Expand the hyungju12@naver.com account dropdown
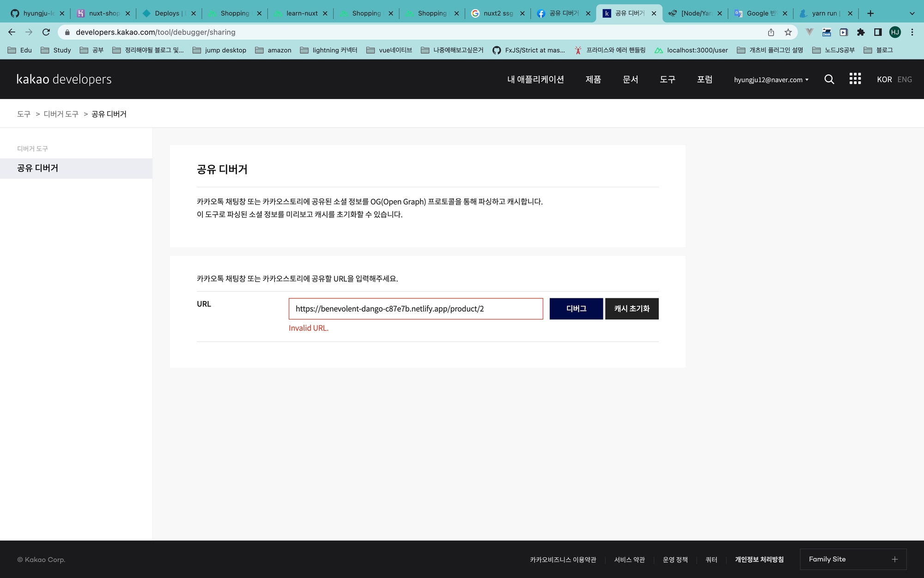Viewport: 924px width, 578px height. point(771,80)
